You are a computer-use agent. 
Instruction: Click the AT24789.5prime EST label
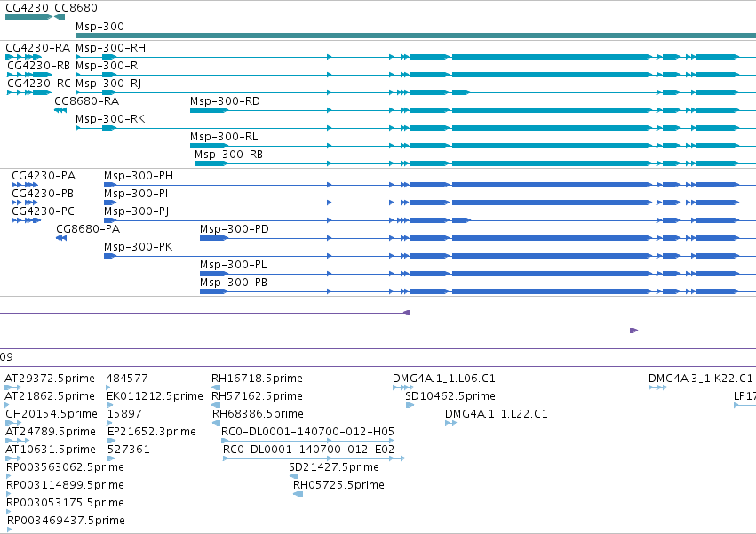click(x=51, y=431)
